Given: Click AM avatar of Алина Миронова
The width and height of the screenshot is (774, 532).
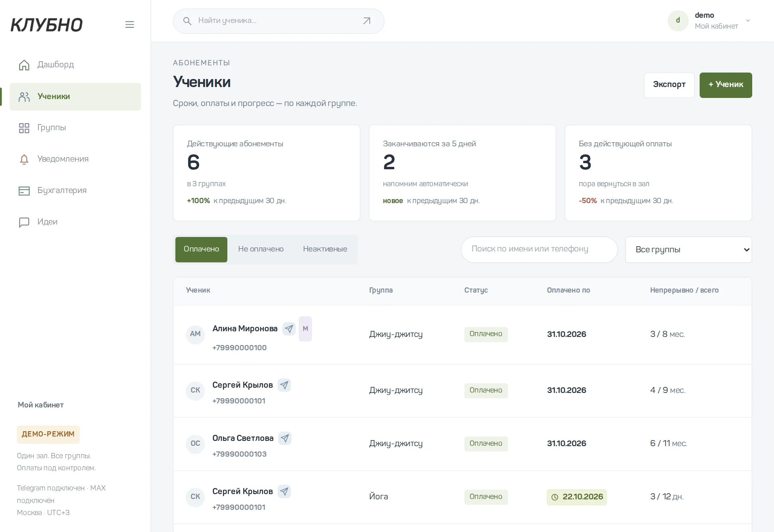Looking at the screenshot, I should 195,334.
